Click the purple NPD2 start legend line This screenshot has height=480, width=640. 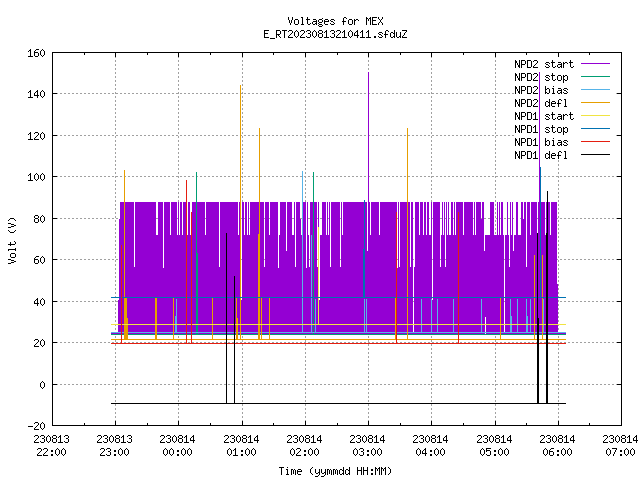595,64
